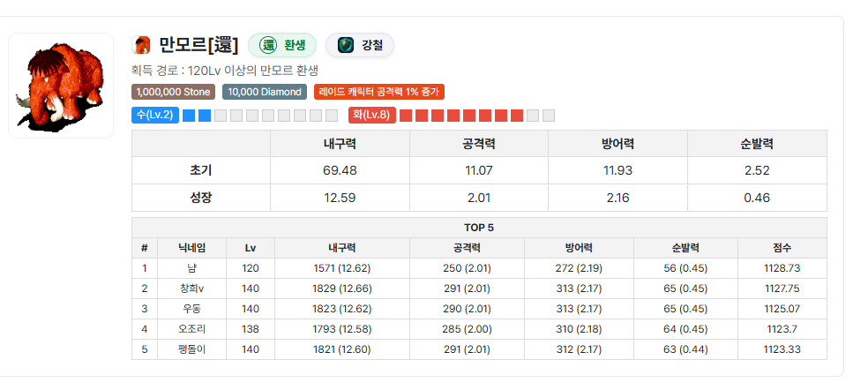
Task: Open the large mammoth pet thumbnail
Action: tap(61, 86)
